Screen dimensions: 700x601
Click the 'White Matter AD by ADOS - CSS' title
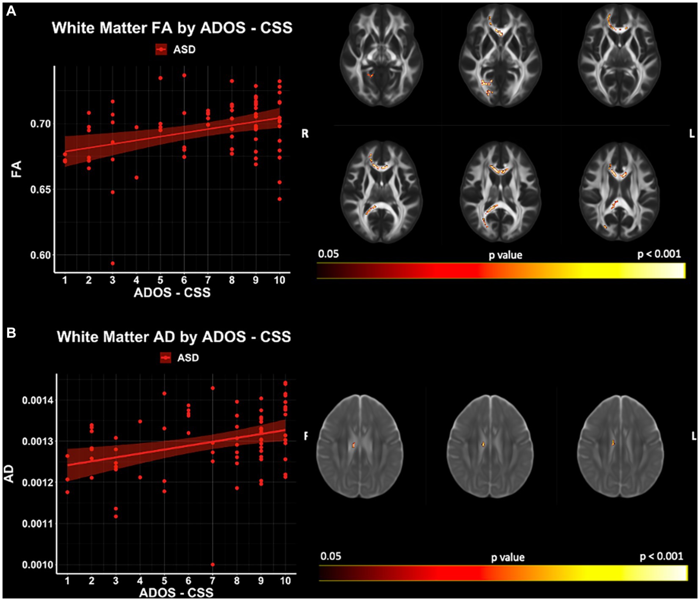click(x=174, y=337)
